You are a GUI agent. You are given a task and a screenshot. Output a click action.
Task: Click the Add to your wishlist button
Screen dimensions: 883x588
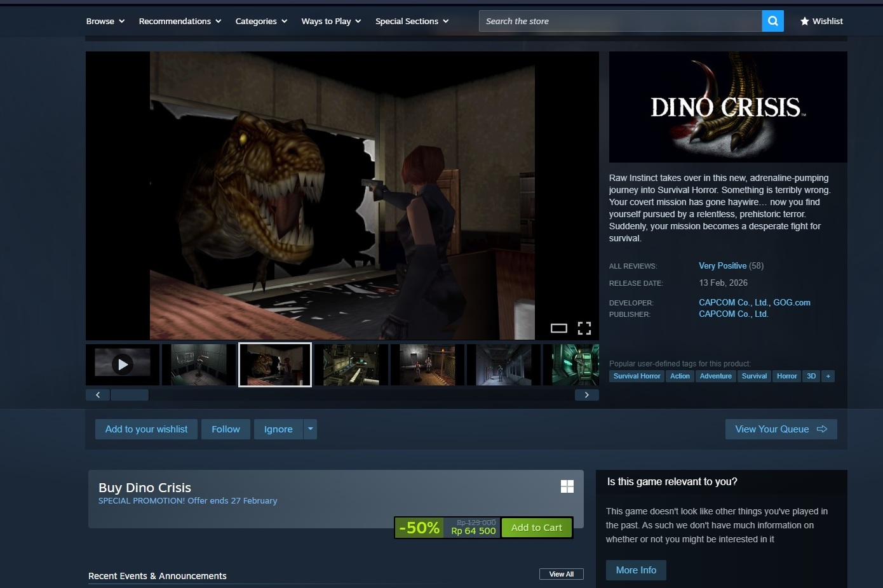click(146, 429)
